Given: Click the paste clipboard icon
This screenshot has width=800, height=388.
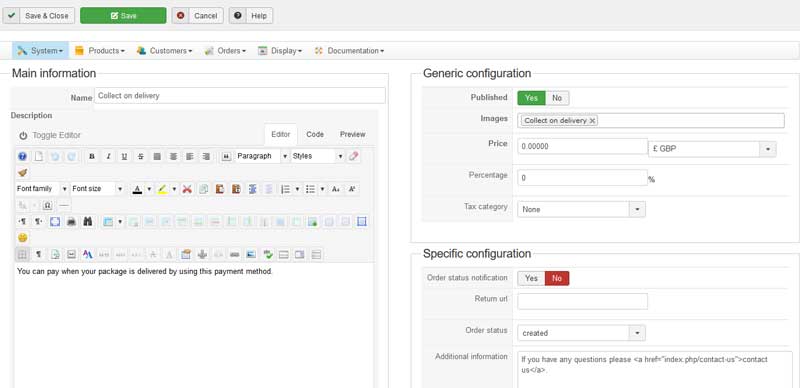Looking at the screenshot, I should pyautogui.click(x=220, y=189).
